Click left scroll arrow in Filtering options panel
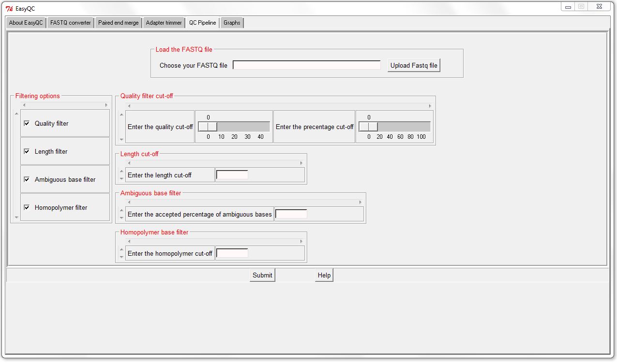This screenshot has height=364, width=617. pos(24,105)
